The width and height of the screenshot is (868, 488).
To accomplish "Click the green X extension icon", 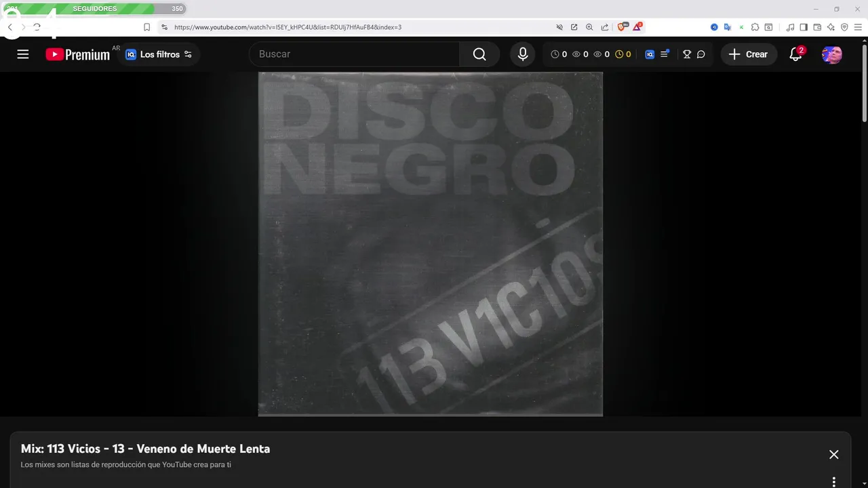I will coord(741,27).
